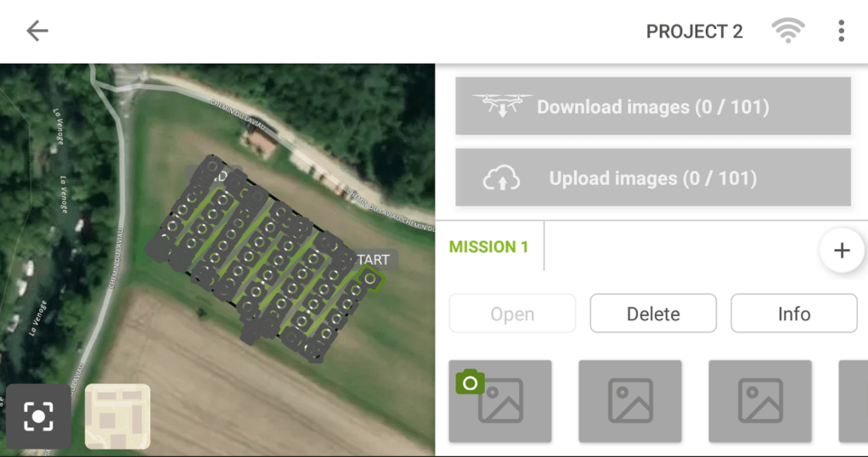Click the green start waypoint on map
This screenshot has width=868, height=457.
[x=369, y=279]
